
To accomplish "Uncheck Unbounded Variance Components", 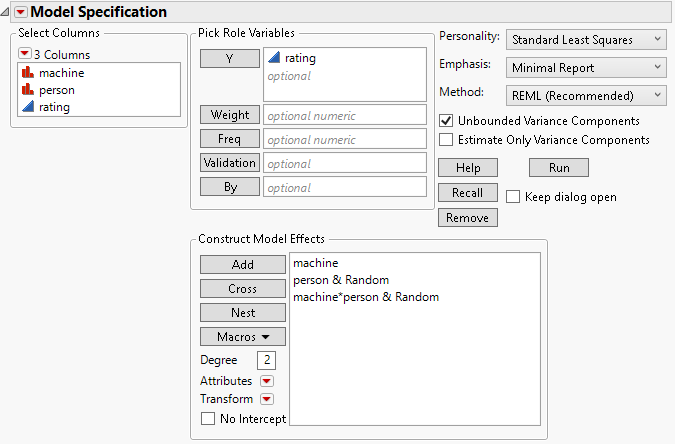I will pyautogui.click(x=446, y=120).
